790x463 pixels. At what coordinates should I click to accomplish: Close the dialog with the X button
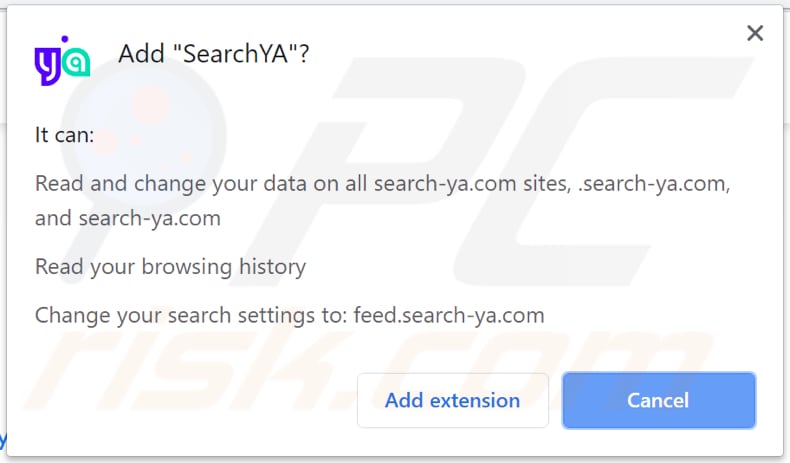click(x=755, y=34)
